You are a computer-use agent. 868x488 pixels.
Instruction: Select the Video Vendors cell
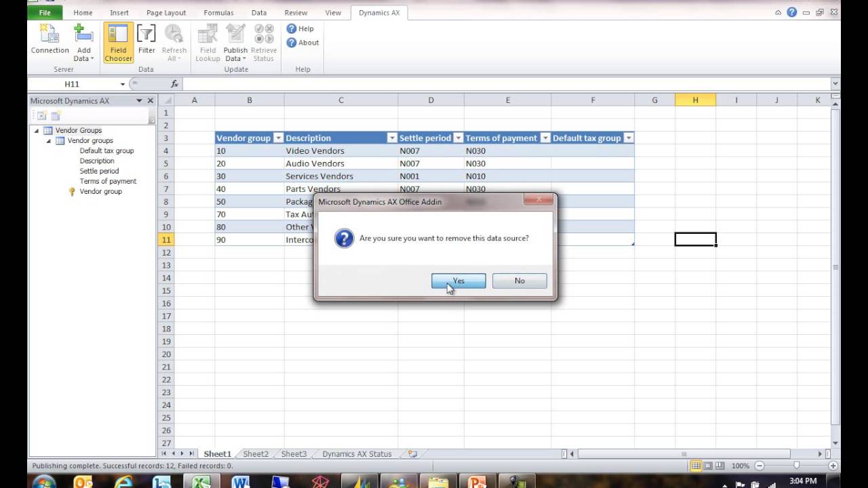pos(340,150)
